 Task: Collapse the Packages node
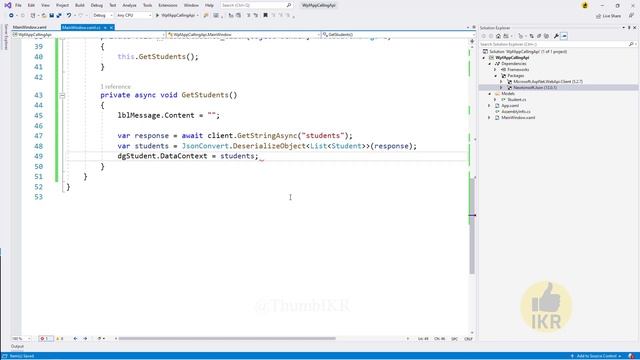496,76
